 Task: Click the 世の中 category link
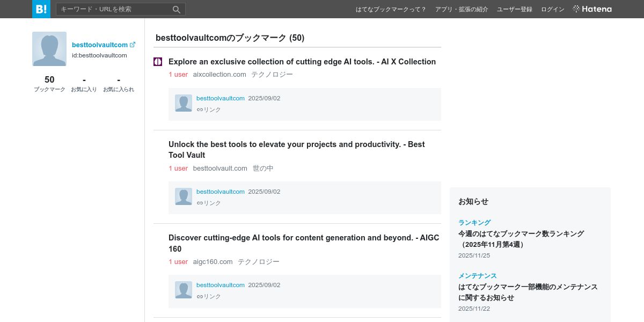pos(263,168)
